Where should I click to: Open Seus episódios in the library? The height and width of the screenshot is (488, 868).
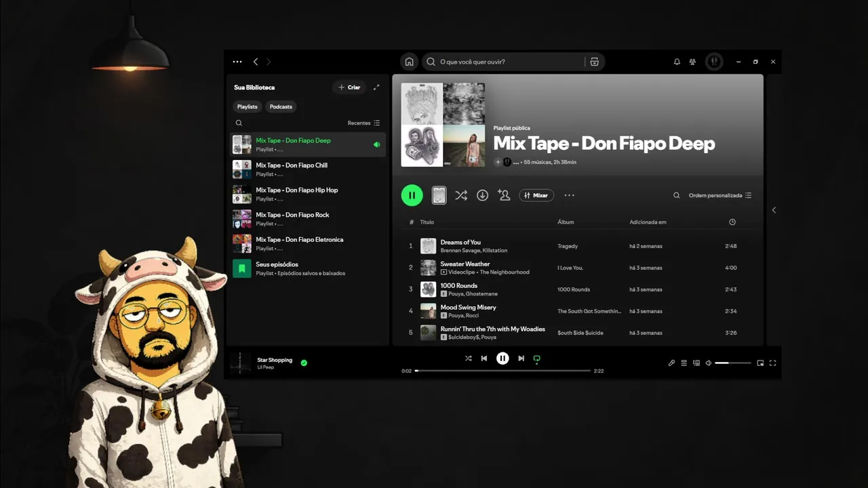tap(309, 268)
